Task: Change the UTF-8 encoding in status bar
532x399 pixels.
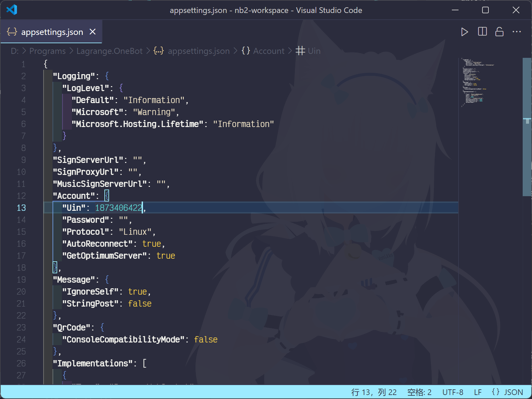Action: [453, 392]
